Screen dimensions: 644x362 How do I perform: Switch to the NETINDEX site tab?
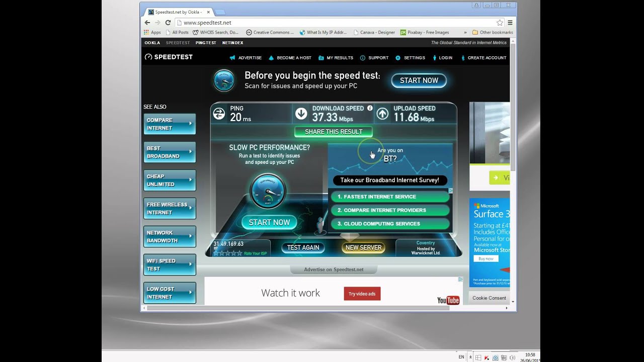pos(232,43)
